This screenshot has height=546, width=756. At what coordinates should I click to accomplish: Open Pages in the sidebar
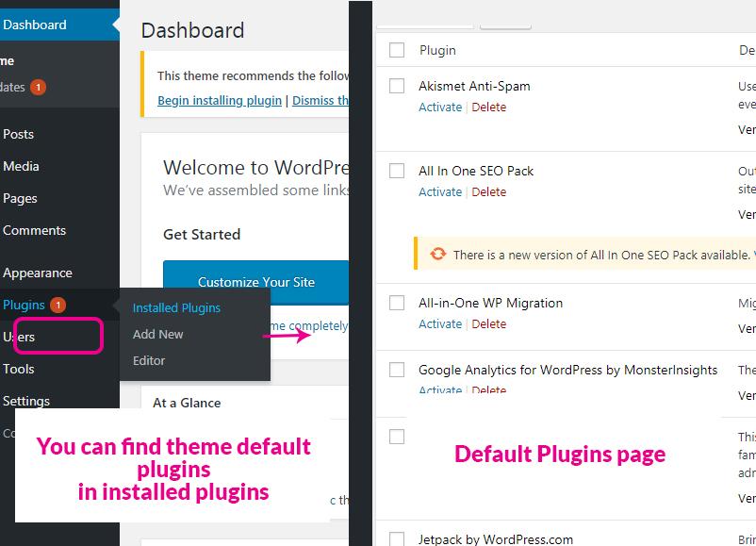pyautogui.click(x=20, y=198)
